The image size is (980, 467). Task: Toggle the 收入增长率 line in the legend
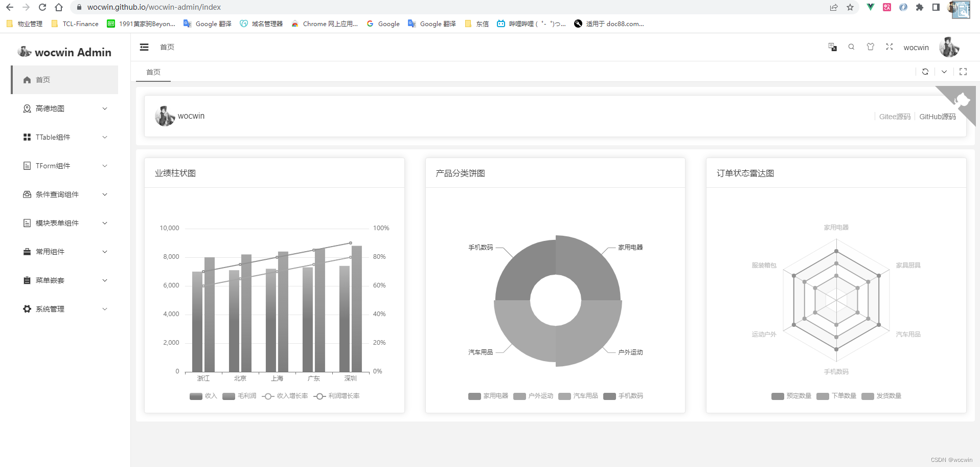click(285, 396)
